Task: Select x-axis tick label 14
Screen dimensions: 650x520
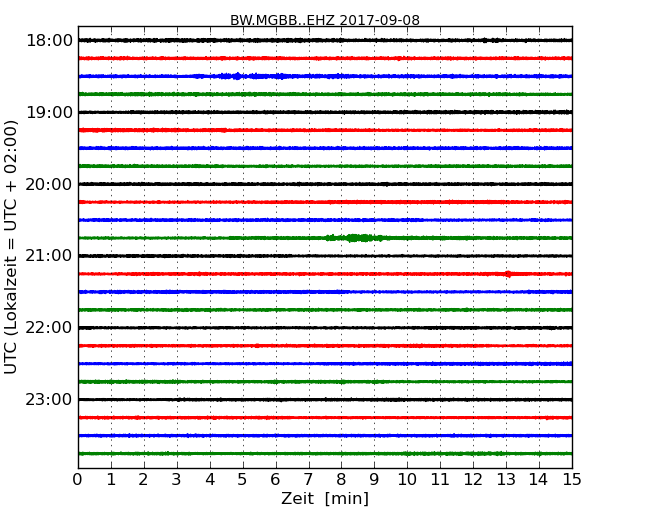Action: pyautogui.click(x=538, y=479)
